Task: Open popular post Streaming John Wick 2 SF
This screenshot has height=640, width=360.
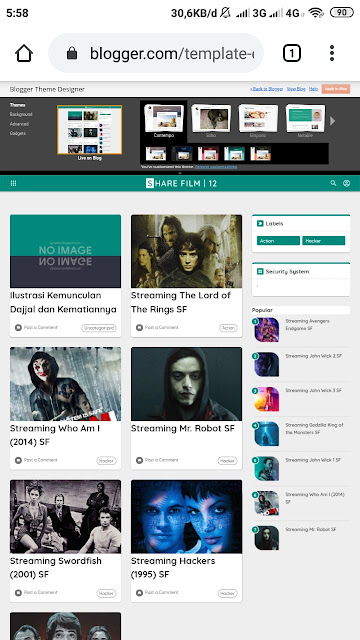Action: click(313, 356)
